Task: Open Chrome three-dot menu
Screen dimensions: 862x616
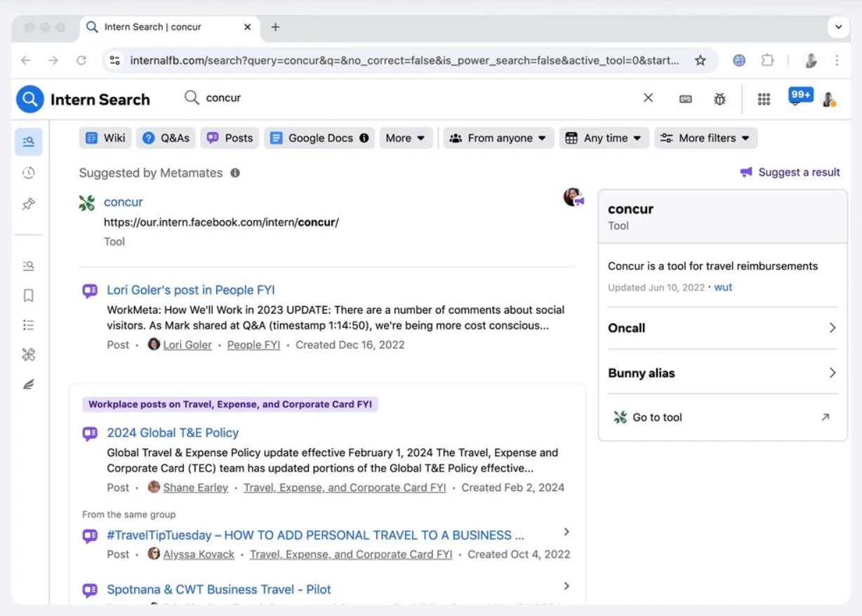Action: click(x=837, y=60)
